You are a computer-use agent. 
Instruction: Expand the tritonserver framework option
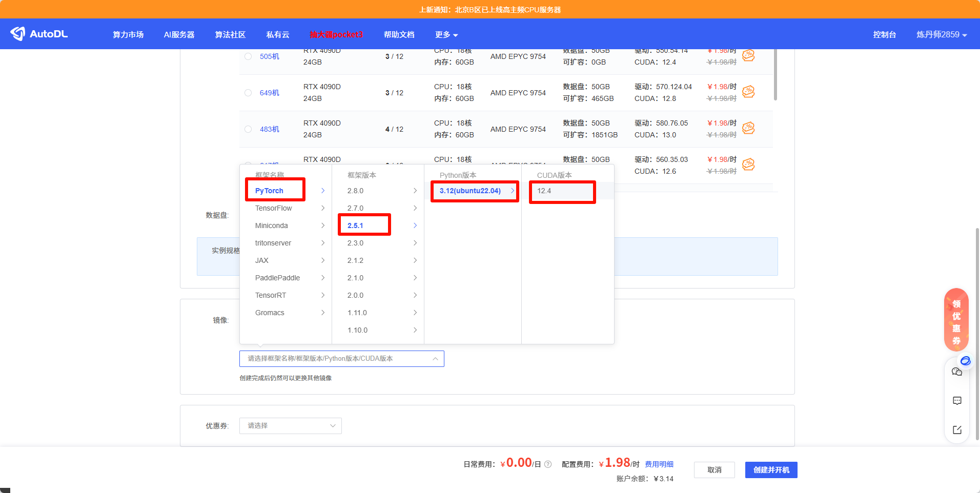[x=285, y=243]
